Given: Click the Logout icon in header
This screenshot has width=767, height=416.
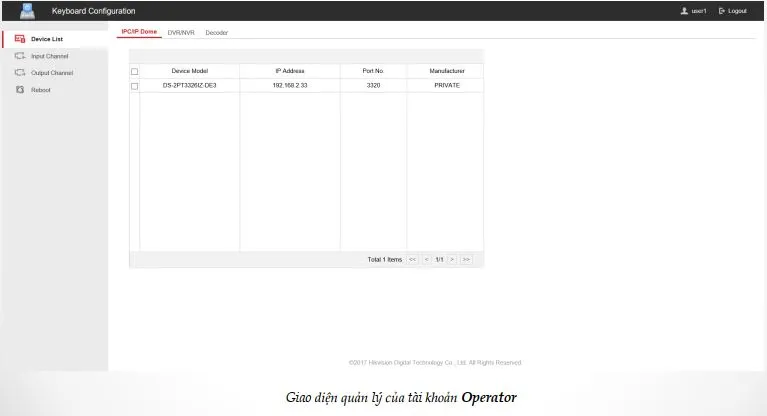Looking at the screenshot, I should click(x=722, y=11).
